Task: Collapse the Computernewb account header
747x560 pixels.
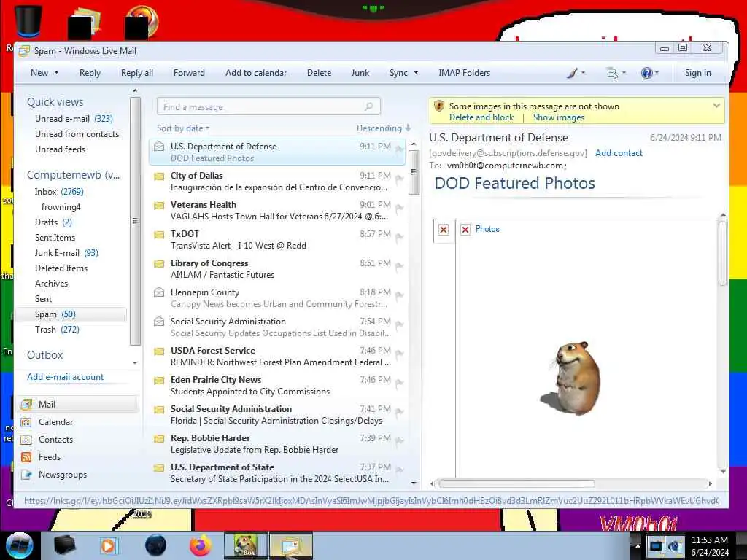Action: [x=74, y=175]
